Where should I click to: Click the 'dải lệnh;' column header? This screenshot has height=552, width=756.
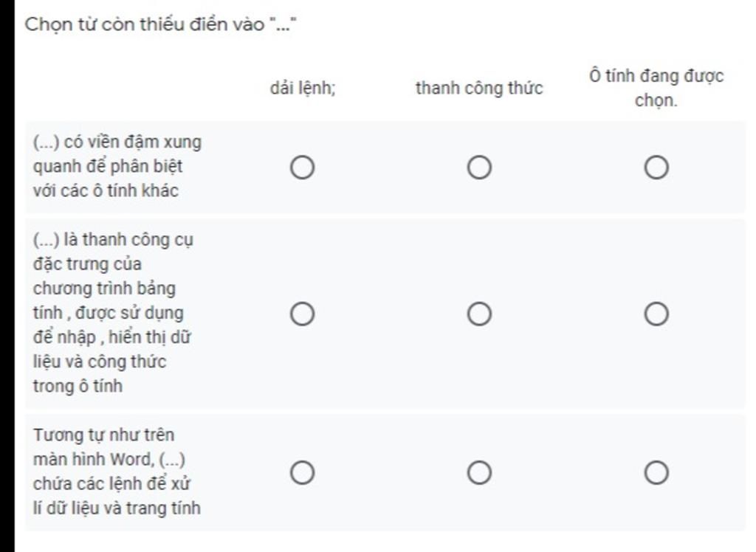click(303, 89)
